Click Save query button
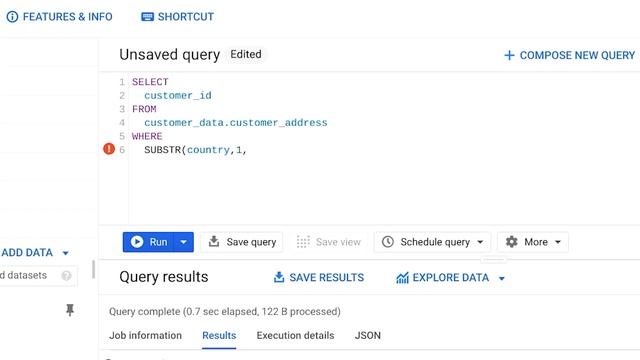 [x=242, y=242]
